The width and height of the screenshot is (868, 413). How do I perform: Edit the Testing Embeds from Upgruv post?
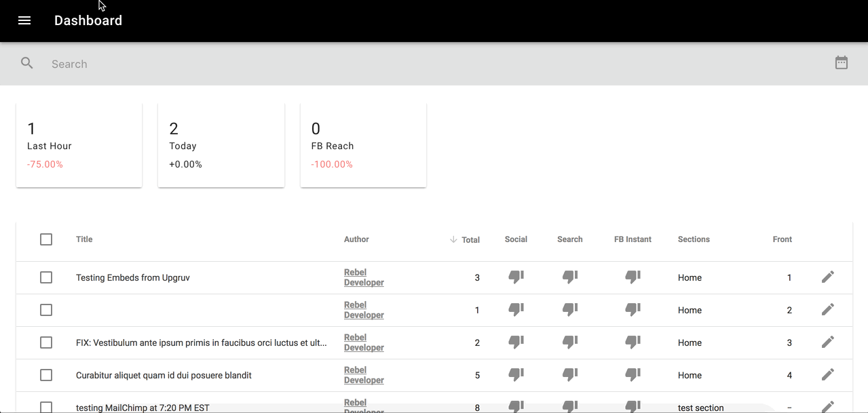coord(827,277)
